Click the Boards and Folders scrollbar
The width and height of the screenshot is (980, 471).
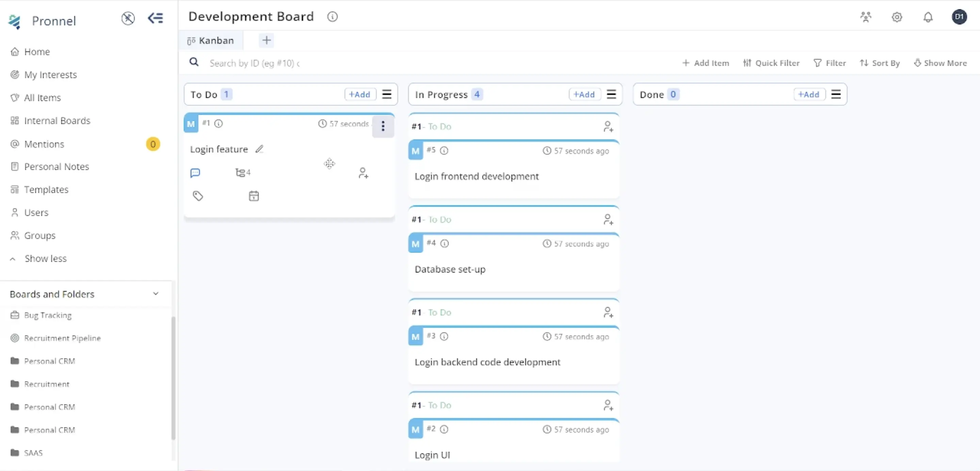click(173, 378)
